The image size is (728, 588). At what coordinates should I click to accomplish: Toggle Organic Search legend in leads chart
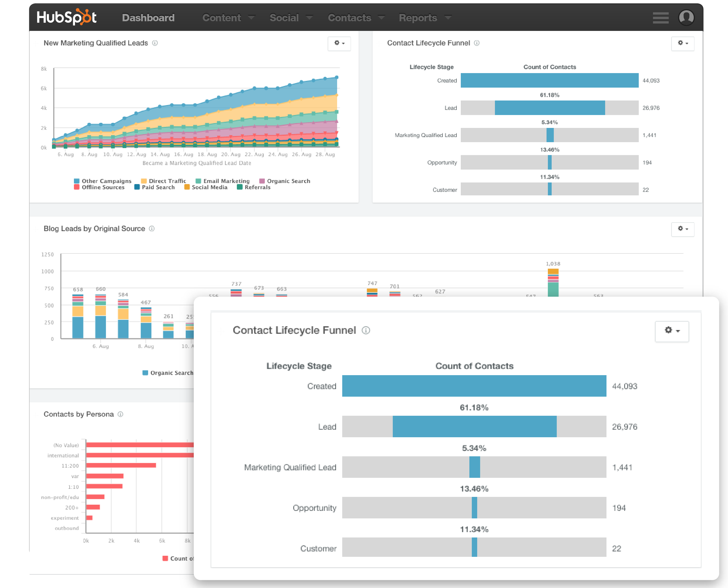285,181
